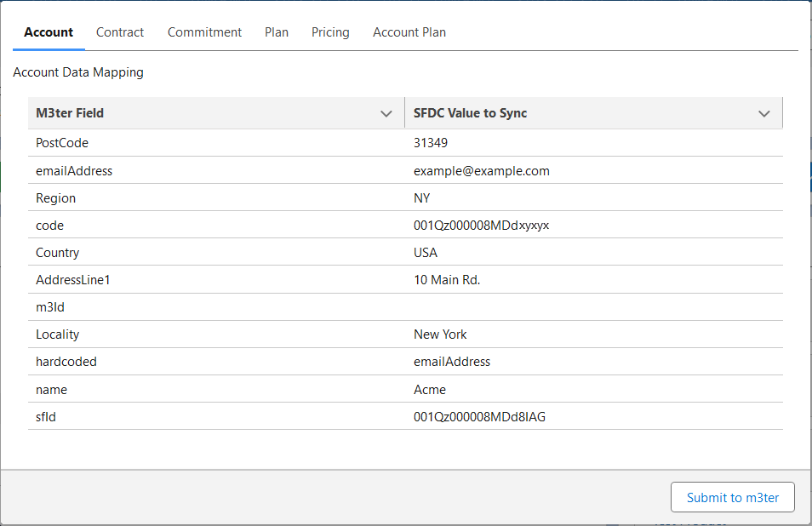This screenshot has height=526, width=812.
Task: Open the M3ter Field column chevron menu
Action: pos(386,113)
